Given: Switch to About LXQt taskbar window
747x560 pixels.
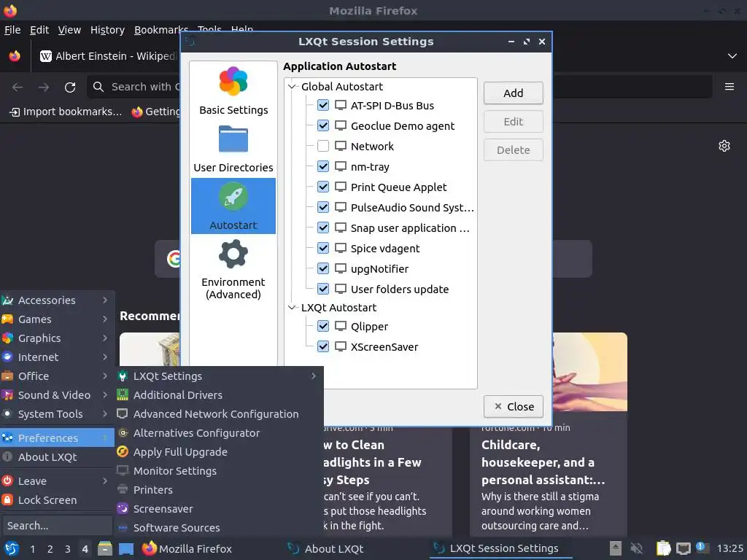Looking at the screenshot, I should point(326,549).
